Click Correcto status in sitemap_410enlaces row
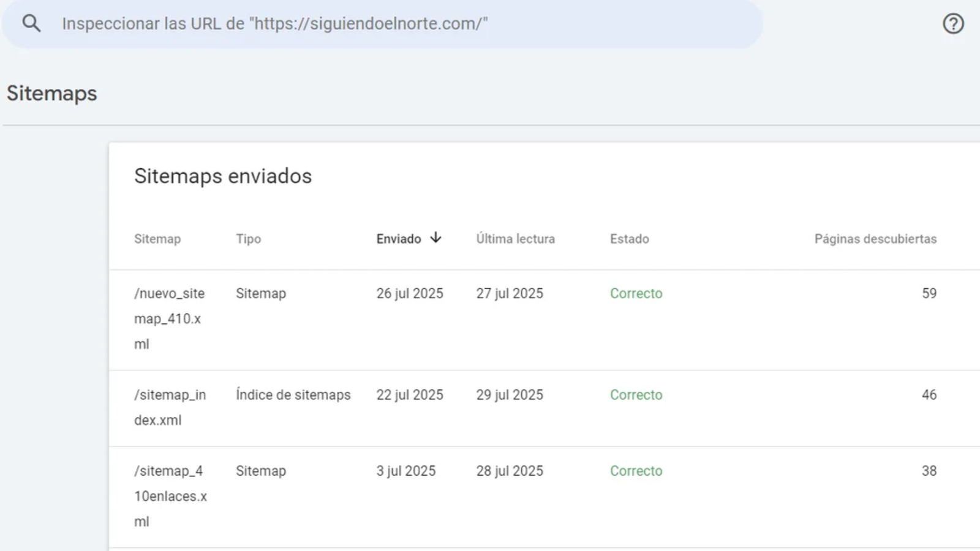980x551 pixels. [636, 471]
